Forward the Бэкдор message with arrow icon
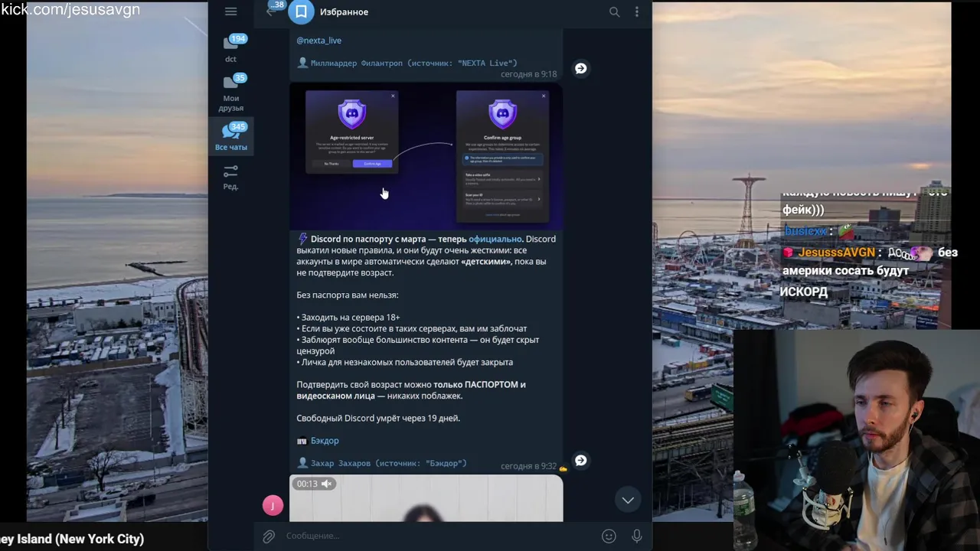 coord(580,460)
